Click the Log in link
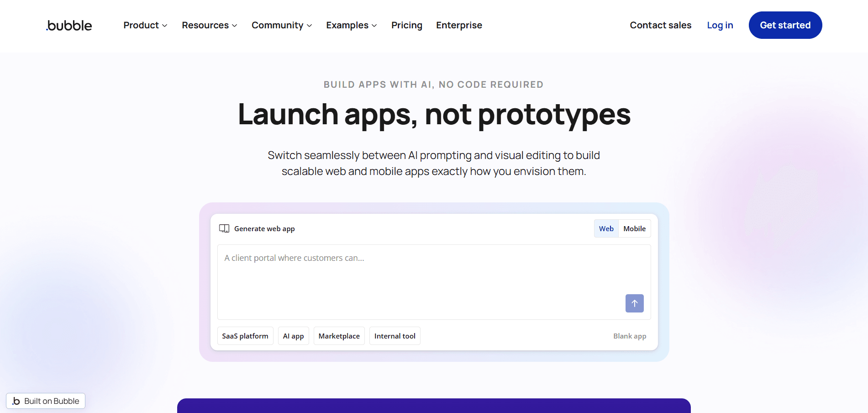The image size is (868, 413). (x=720, y=25)
